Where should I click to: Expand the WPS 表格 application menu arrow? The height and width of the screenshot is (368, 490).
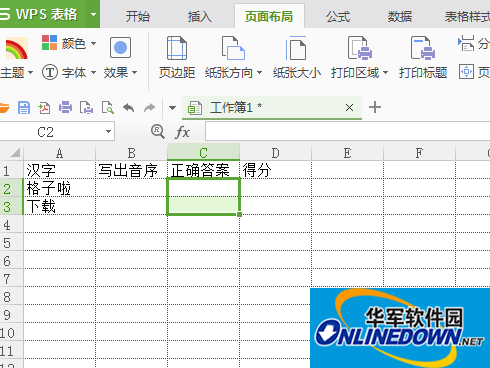click(93, 14)
